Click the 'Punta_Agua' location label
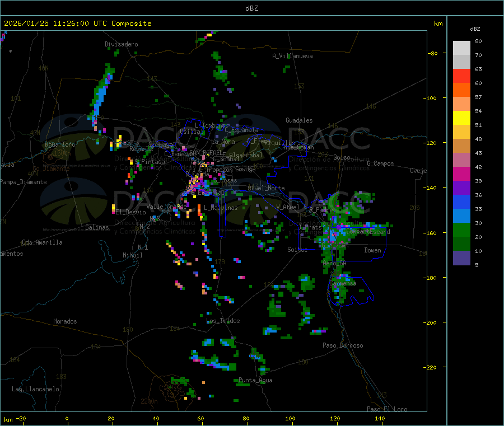 [x=255, y=380]
